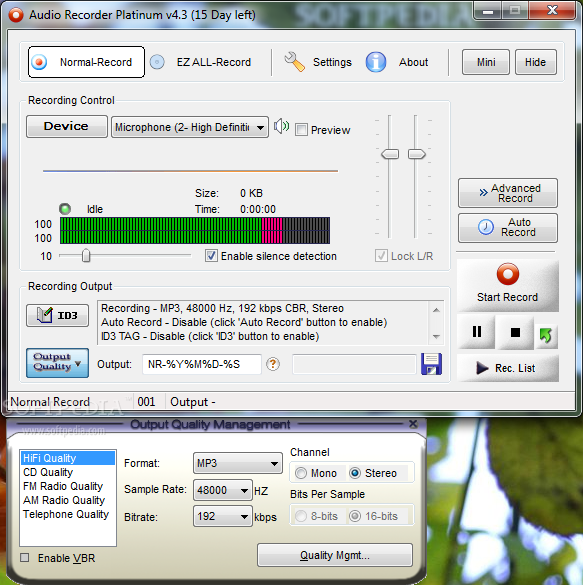This screenshot has height=585, width=583.
Task: Open the Sample Rate 48000 dropdown
Action: pyautogui.click(x=223, y=490)
